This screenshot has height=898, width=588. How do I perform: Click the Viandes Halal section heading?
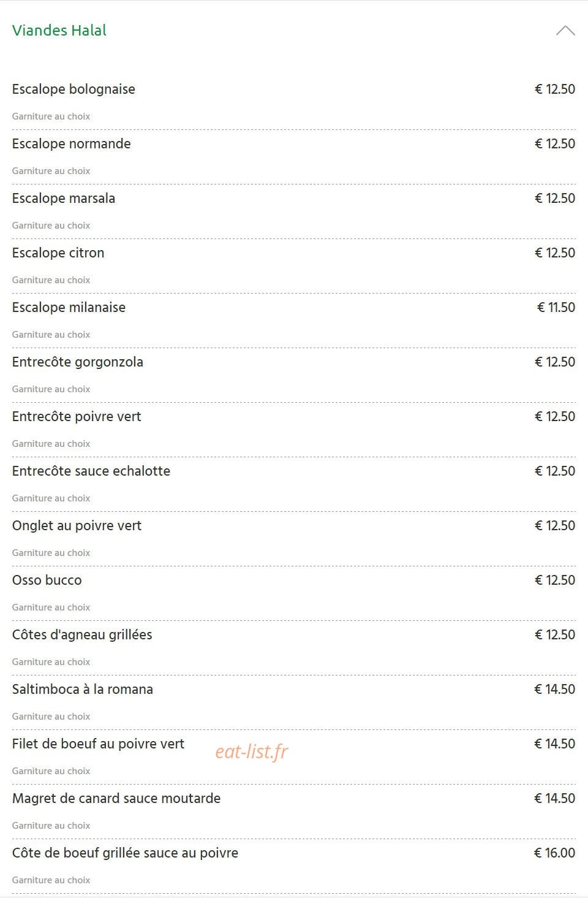pos(59,31)
